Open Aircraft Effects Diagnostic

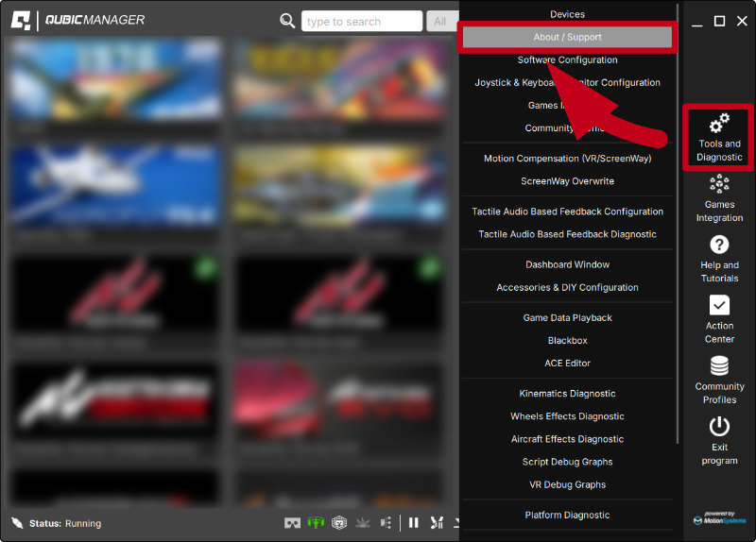coord(567,439)
